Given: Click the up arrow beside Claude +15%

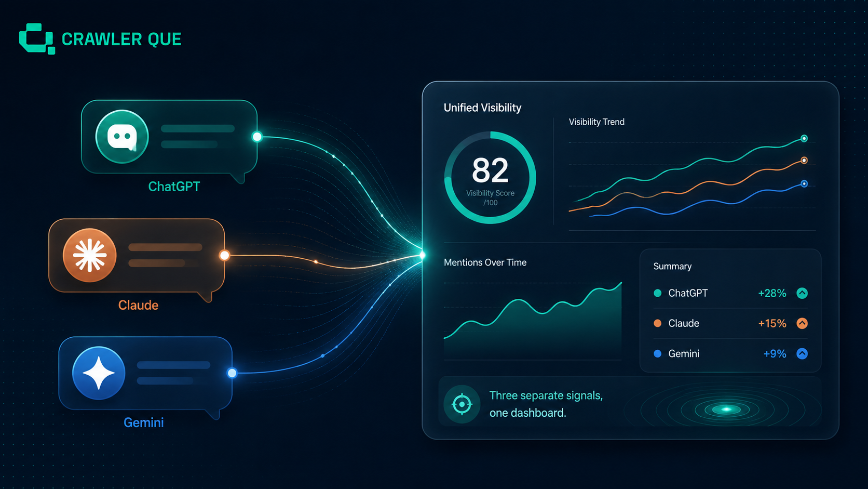Looking at the screenshot, I should click(x=802, y=323).
